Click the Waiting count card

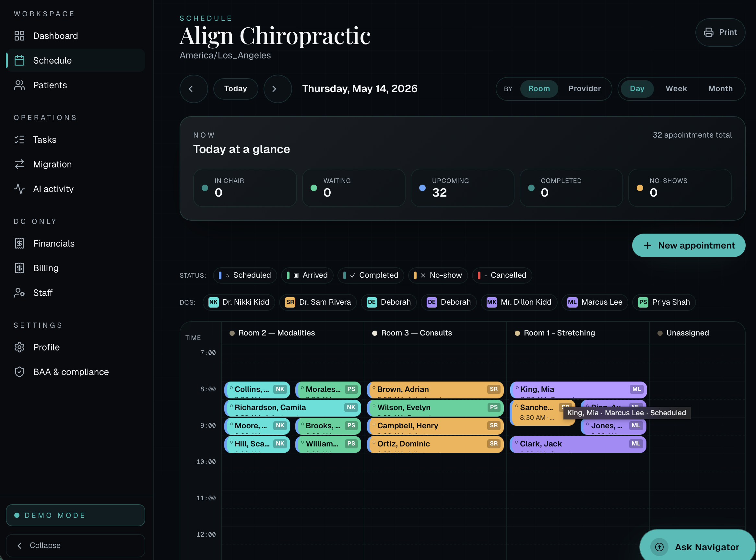pos(354,188)
